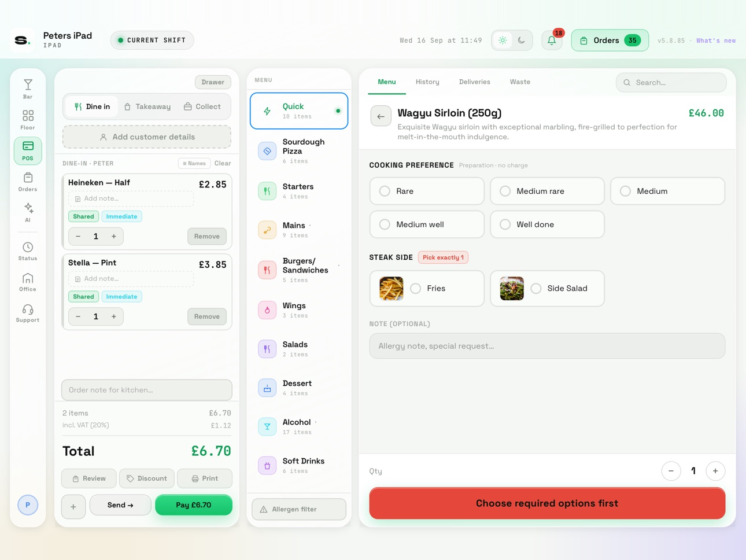The image size is (746, 560).
Task: Select Medium cooking preference
Action: [667, 191]
